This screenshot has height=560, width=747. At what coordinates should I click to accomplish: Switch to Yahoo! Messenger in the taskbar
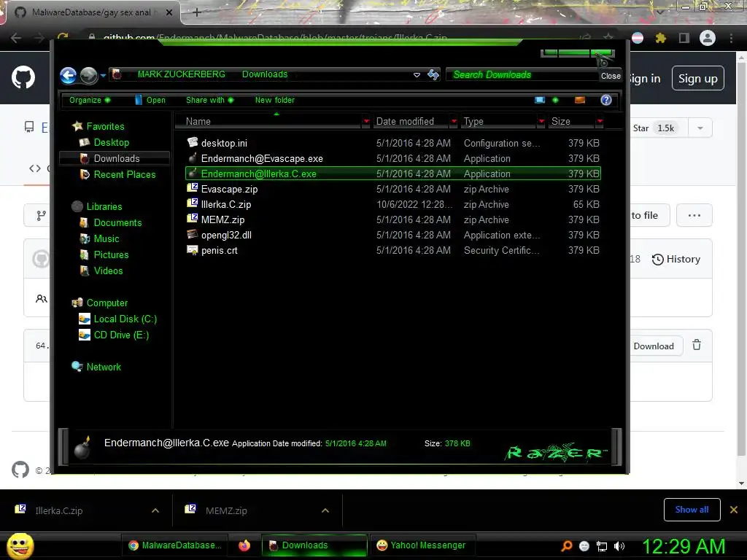(421, 545)
